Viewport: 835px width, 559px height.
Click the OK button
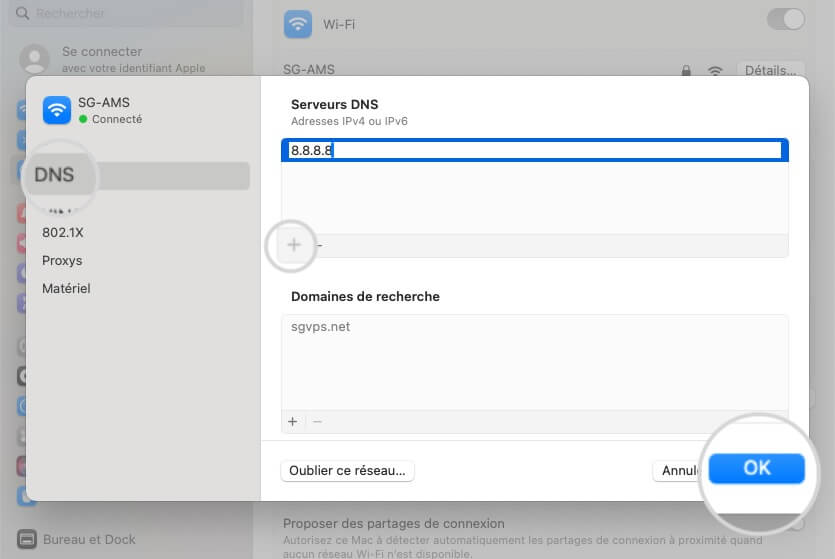coord(756,468)
